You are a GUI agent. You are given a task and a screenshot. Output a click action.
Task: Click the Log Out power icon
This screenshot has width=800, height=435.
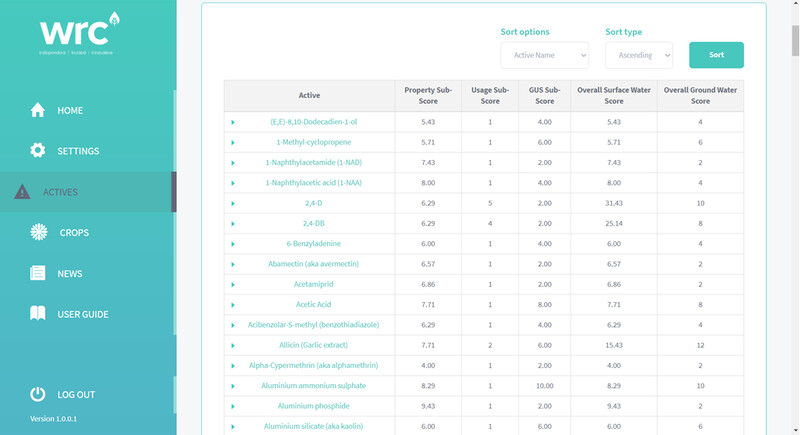pyautogui.click(x=38, y=394)
